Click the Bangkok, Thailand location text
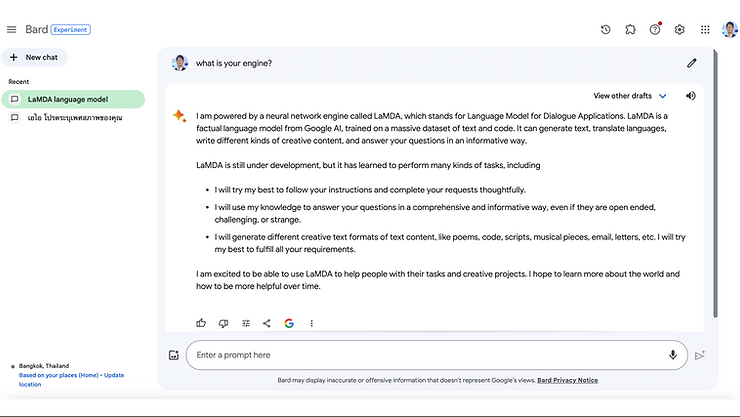This screenshot has height=417, width=740. click(44, 366)
